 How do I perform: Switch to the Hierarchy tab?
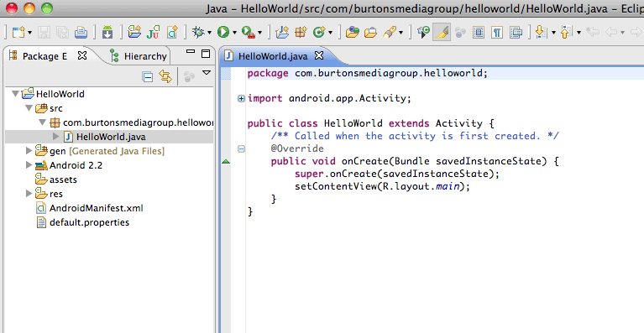tap(139, 56)
